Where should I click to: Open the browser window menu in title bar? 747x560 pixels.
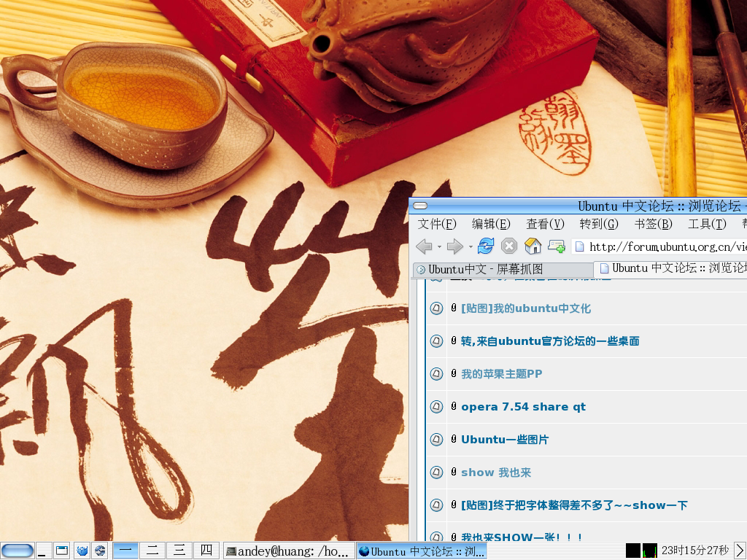coord(419,206)
